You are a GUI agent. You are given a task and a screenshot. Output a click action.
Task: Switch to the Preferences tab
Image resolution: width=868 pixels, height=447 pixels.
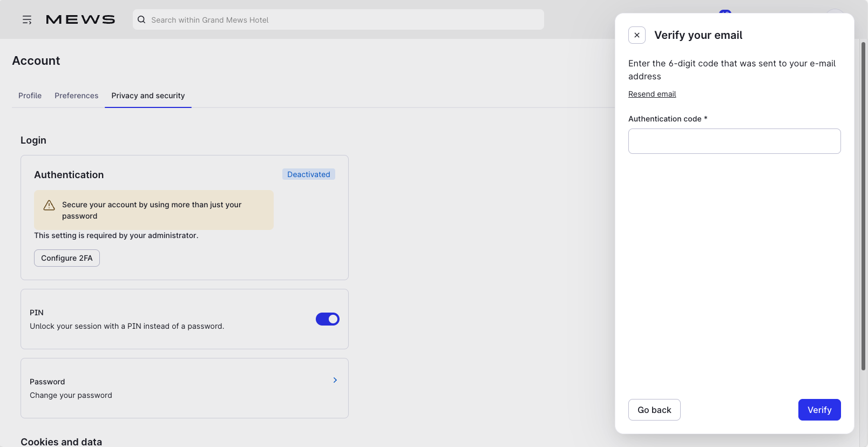77,96
